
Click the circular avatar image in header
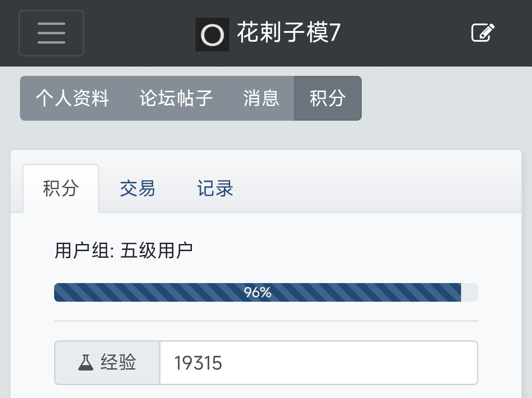(x=212, y=35)
